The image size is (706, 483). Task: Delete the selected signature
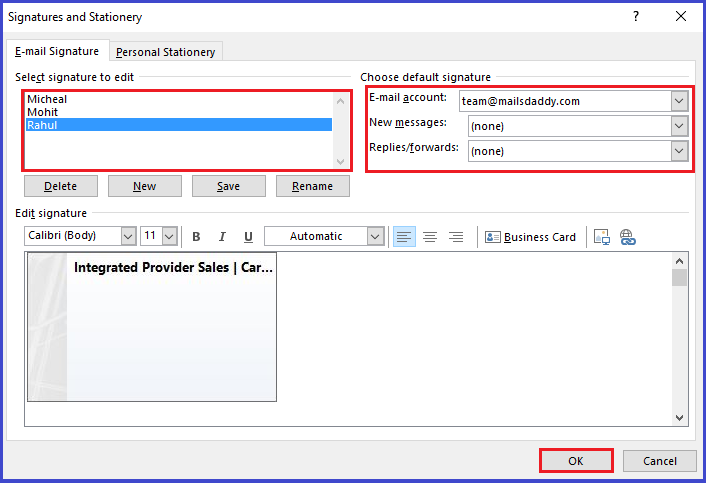coord(60,186)
